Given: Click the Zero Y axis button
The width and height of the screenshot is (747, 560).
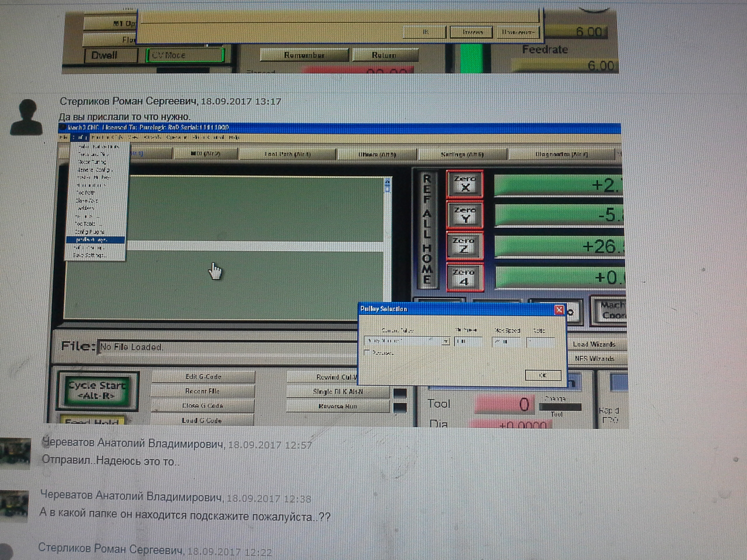Looking at the screenshot, I should [x=465, y=215].
